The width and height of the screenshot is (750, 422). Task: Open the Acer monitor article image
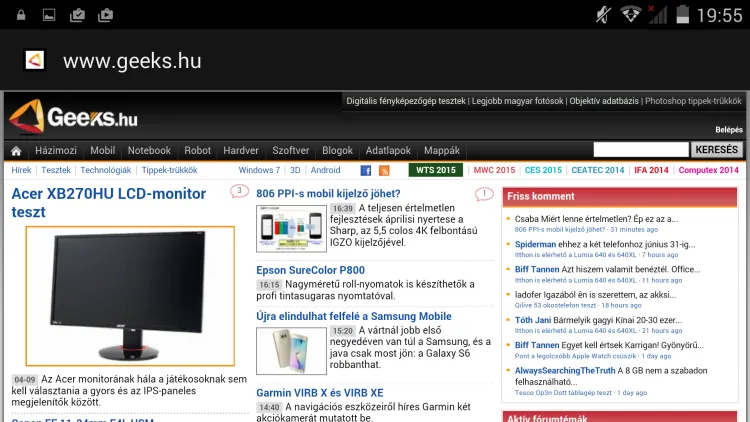[x=130, y=296]
